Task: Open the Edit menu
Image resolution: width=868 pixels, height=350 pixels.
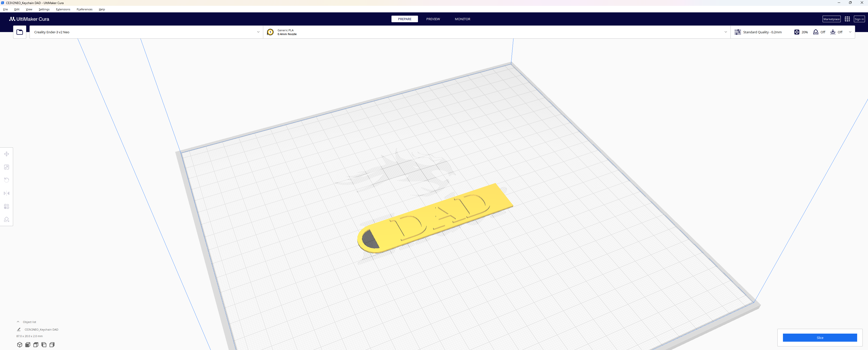Action: pyautogui.click(x=17, y=9)
